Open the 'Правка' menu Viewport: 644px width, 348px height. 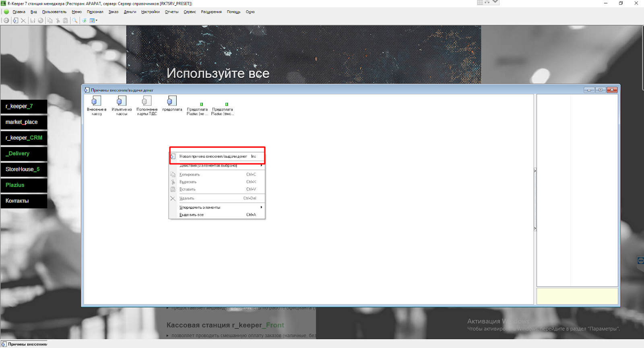click(x=19, y=12)
